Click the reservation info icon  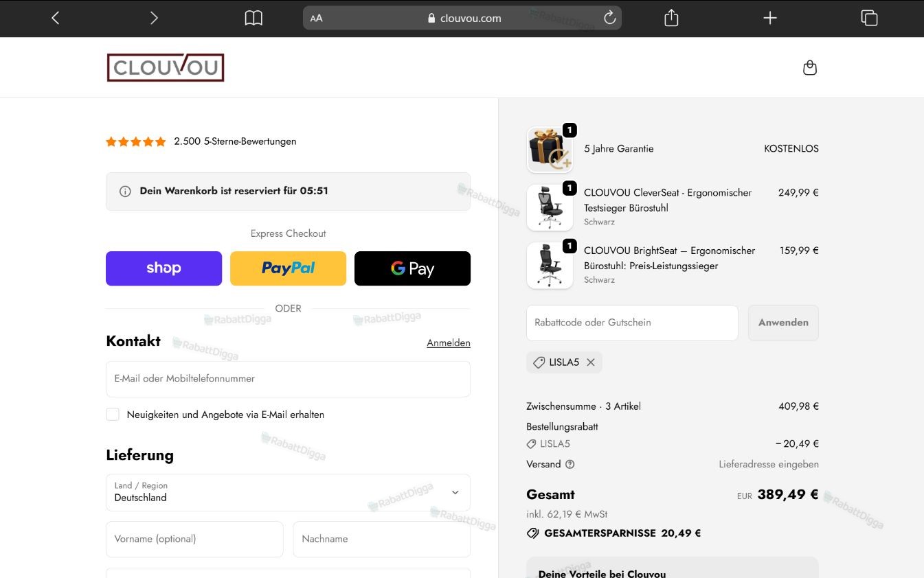[125, 192]
